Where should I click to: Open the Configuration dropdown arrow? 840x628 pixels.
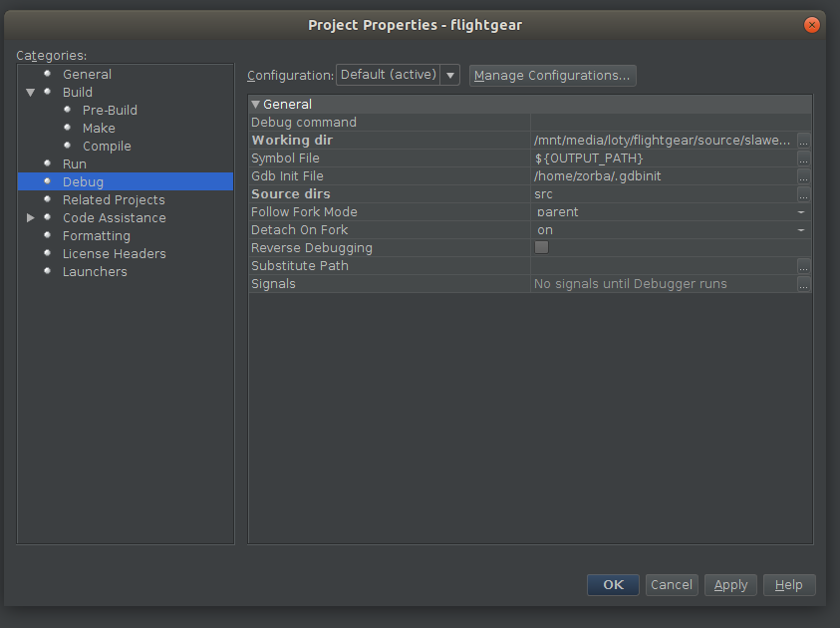(x=450, y=75)
